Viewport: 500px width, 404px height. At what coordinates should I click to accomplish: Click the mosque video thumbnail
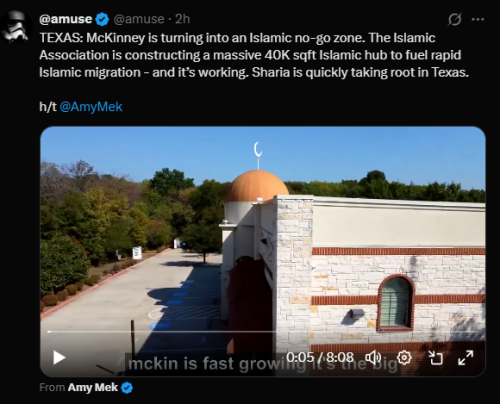point(263,233)
